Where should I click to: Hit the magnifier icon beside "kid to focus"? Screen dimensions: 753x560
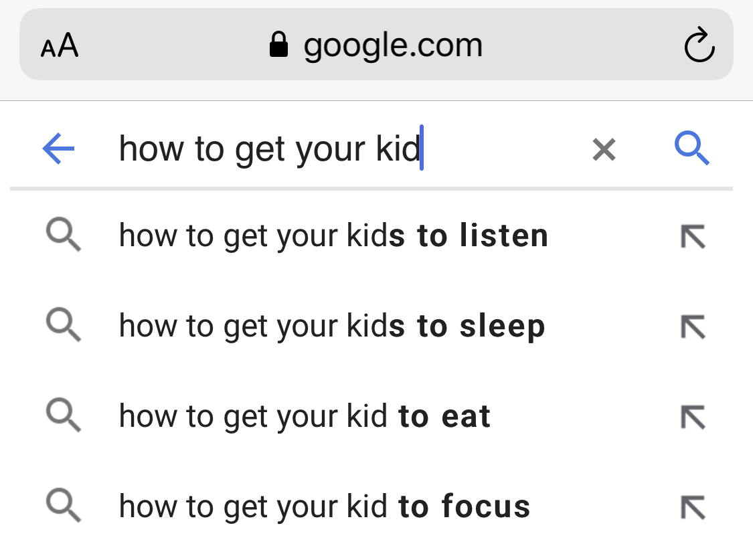(x=64, y=506)
